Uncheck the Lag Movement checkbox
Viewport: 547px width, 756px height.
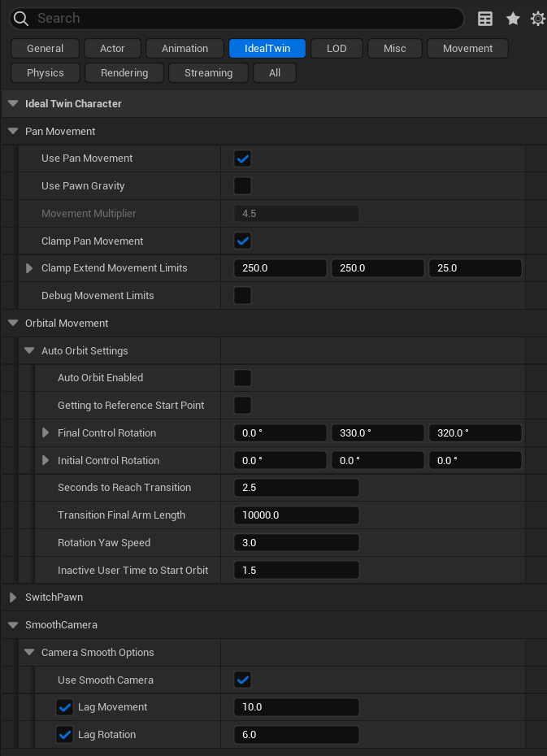coord(65,707)
